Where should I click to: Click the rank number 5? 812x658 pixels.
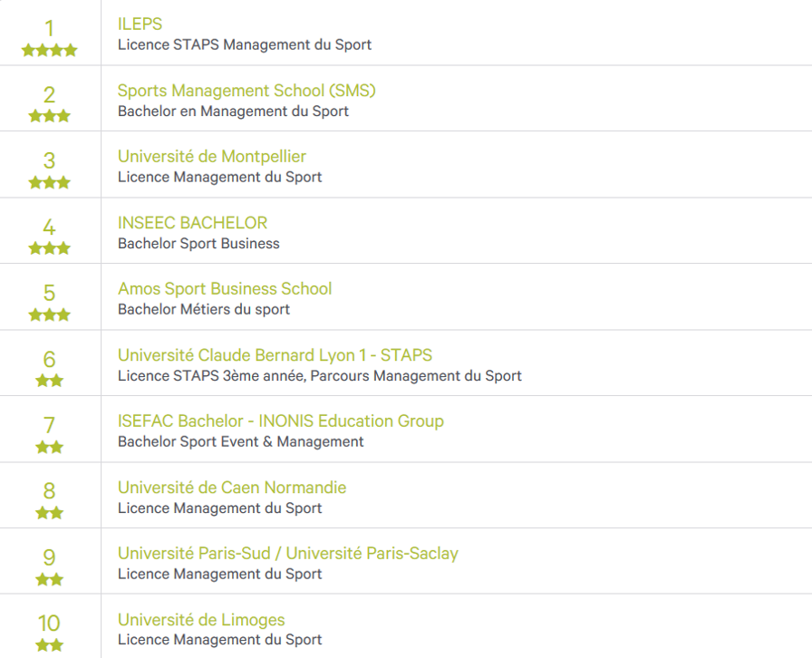click(49, 293)
